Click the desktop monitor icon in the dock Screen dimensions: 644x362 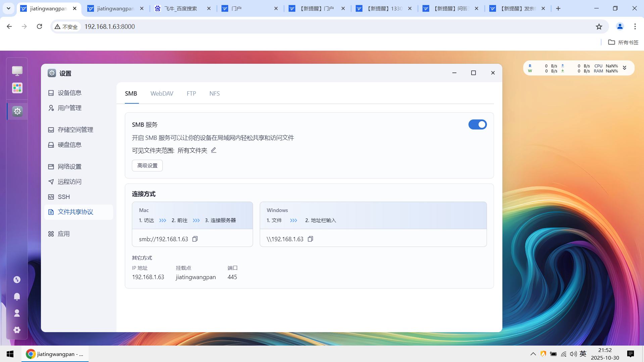[17, 71]
